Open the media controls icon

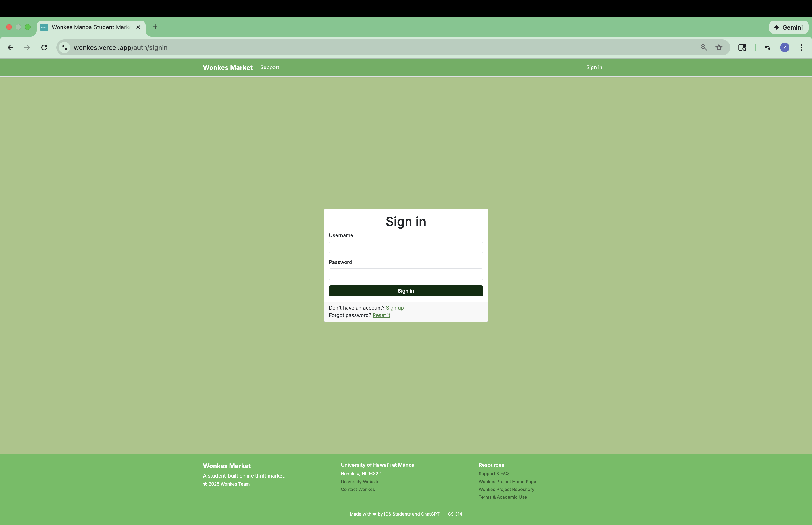point(767,47)
